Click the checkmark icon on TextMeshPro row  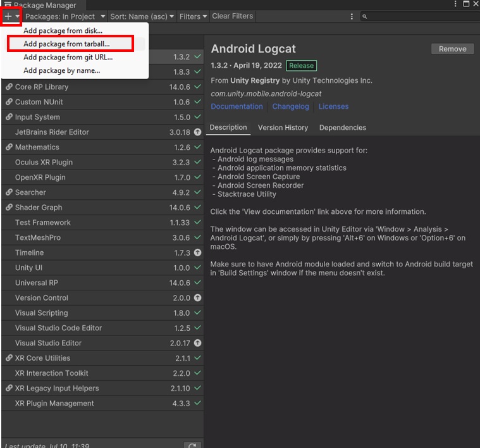pyautogui.click(x=197, y=238)
